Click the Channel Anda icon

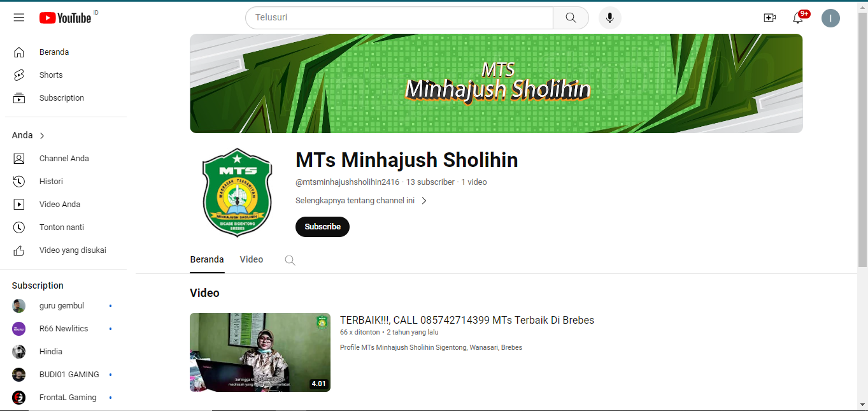pyautogui.click(x=19, y=159)
